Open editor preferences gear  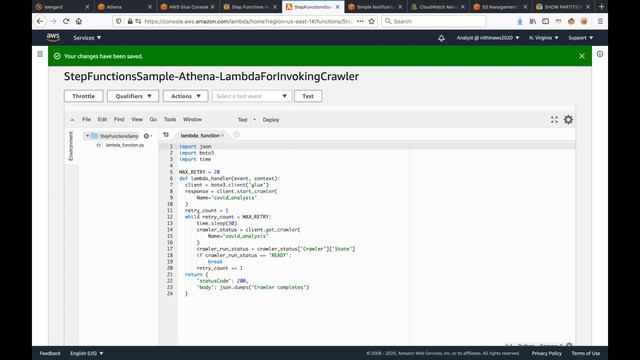click(x=568, y=120)
